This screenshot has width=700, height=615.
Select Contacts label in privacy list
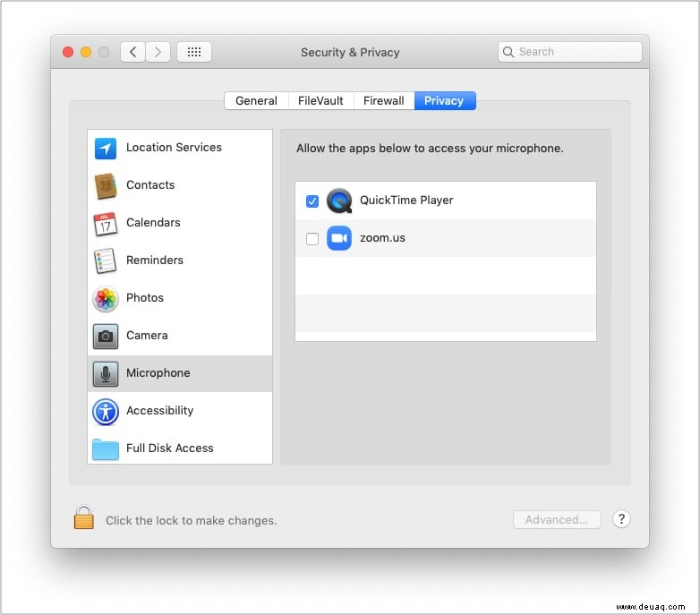(150, 184)
